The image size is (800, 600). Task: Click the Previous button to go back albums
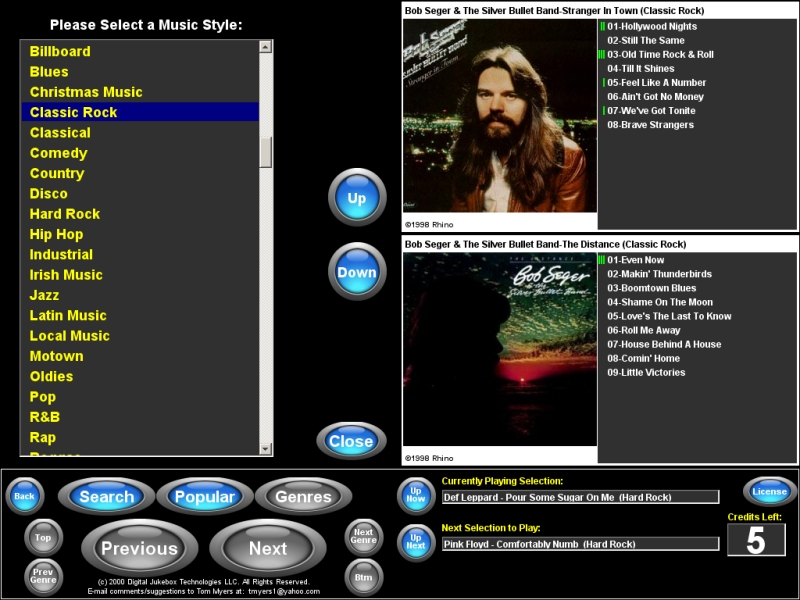tap(140, 548)
